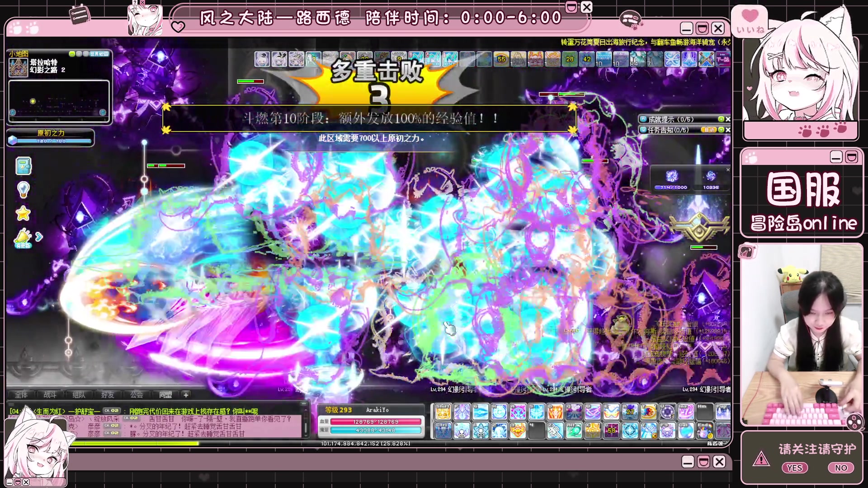Click the buff icon showing 55
This screenshot has height=488, width=868.
click(501, 59)
